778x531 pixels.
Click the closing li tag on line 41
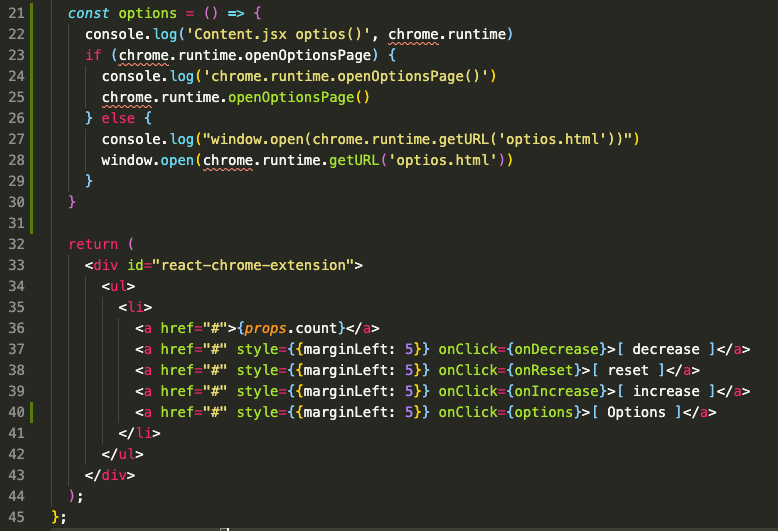click(139, 433)
